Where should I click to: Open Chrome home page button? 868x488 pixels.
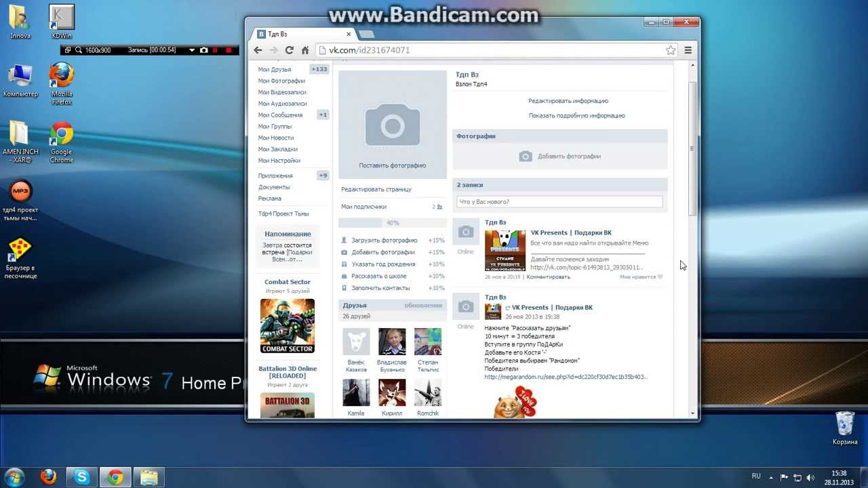coord(305,50)
